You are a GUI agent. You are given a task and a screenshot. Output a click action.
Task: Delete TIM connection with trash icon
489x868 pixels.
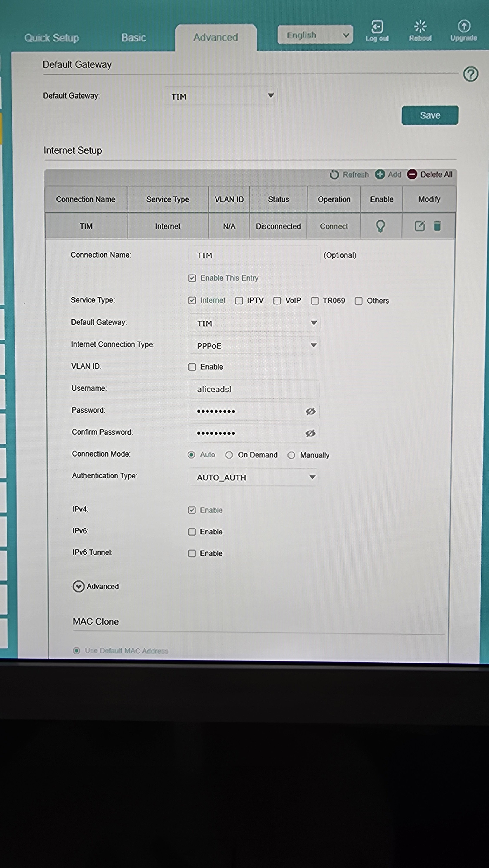[x=437, y=226]
